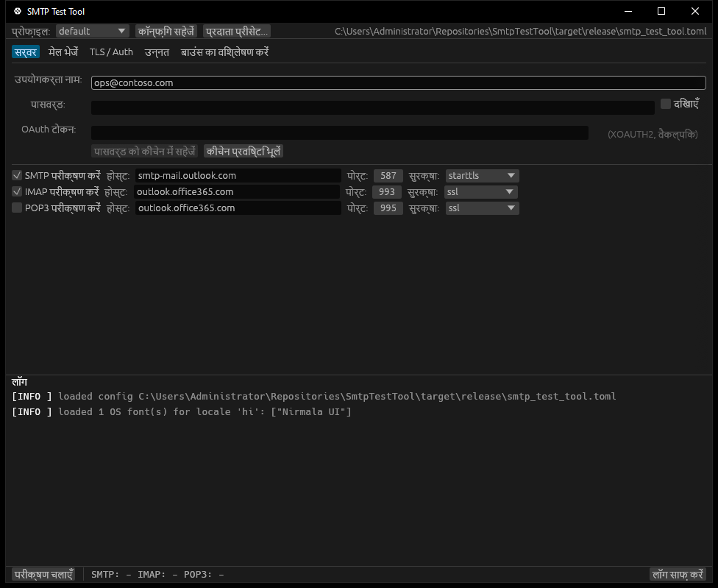Edit POP3 host outlook.office365.com field
The image size is (718, 588).
tap(238, 208)
